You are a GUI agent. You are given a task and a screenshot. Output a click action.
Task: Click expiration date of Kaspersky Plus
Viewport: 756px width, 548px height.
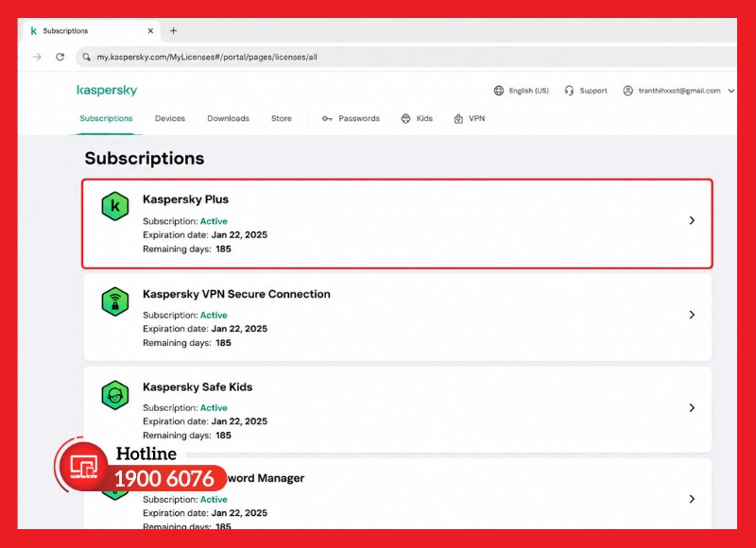239,234
